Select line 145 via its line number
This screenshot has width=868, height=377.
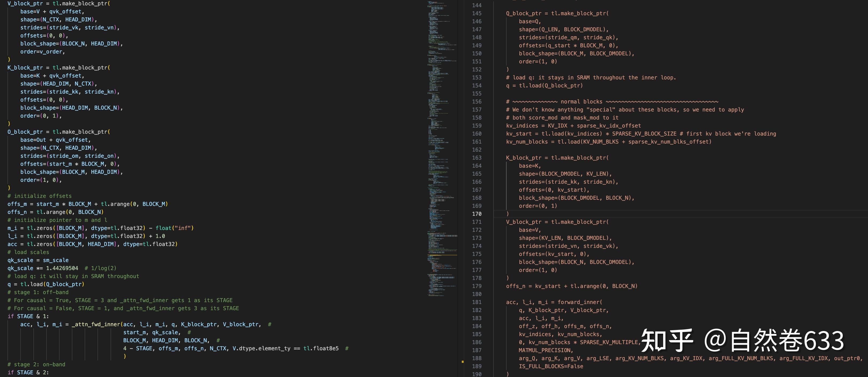(x=476, y=13)
